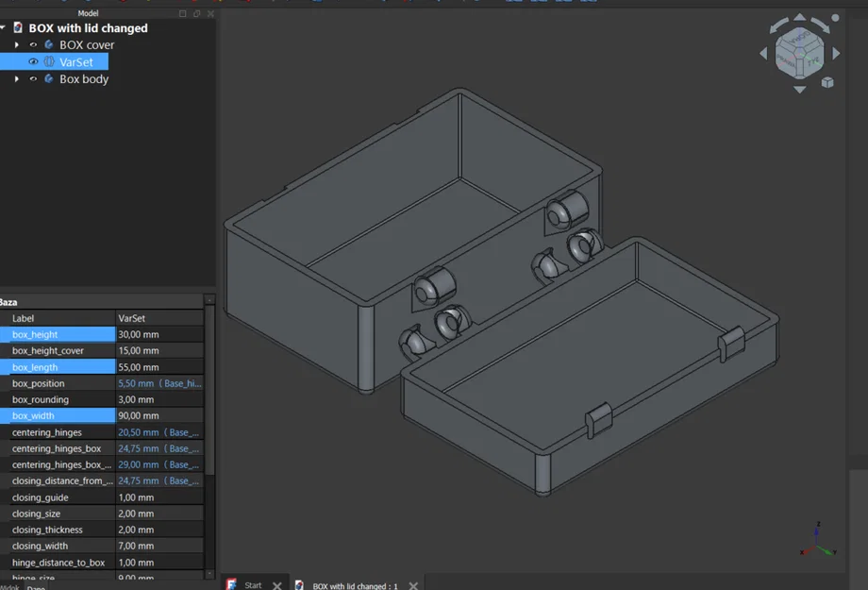Click the document icon on BOX tab
This screenshot has width=868, height=590.
pos(299,585)
